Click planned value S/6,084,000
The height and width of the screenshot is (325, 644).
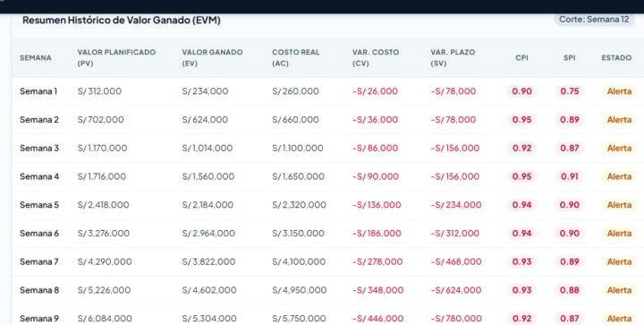(x=105, y=318)
